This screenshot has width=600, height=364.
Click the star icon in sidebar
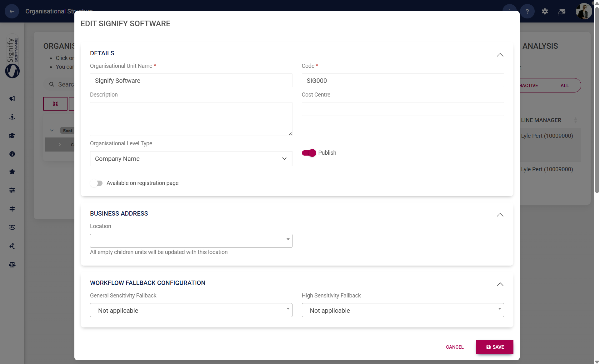(12, 172)
